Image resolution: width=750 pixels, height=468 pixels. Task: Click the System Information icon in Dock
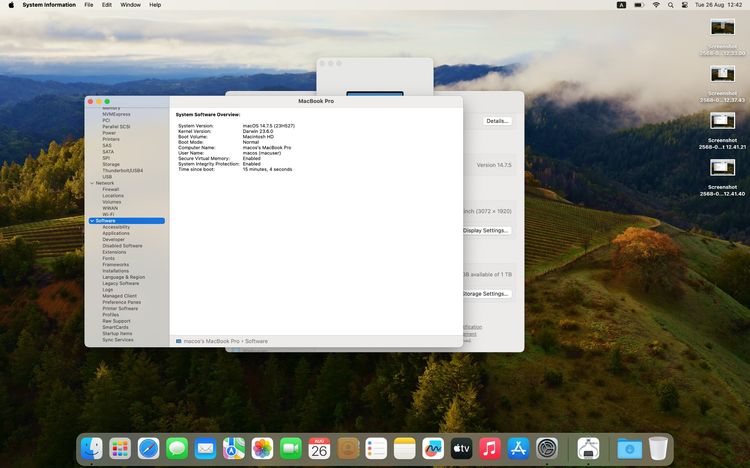[x=588, y=449]
